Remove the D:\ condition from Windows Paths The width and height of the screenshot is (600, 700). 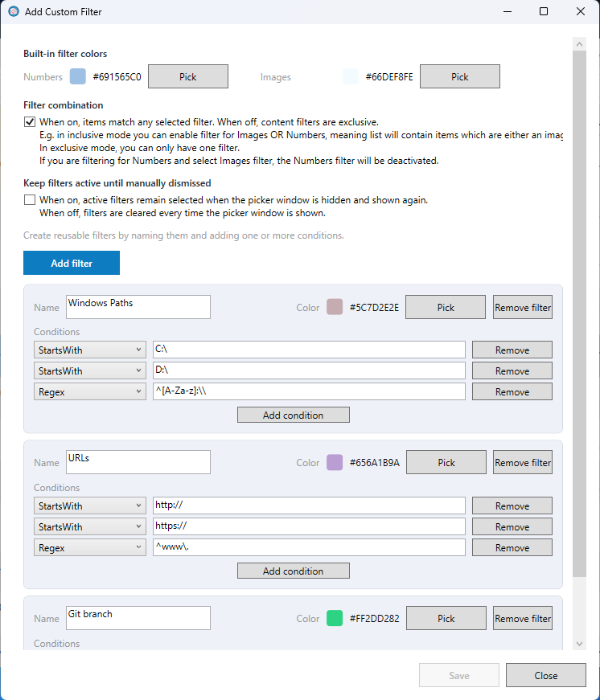click(512, 370)
